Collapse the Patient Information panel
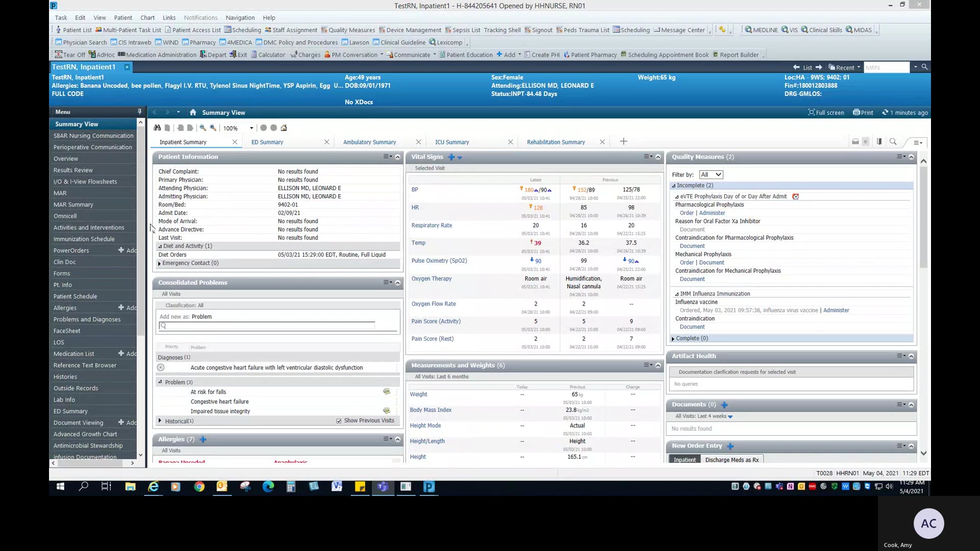 coord(398,157)
